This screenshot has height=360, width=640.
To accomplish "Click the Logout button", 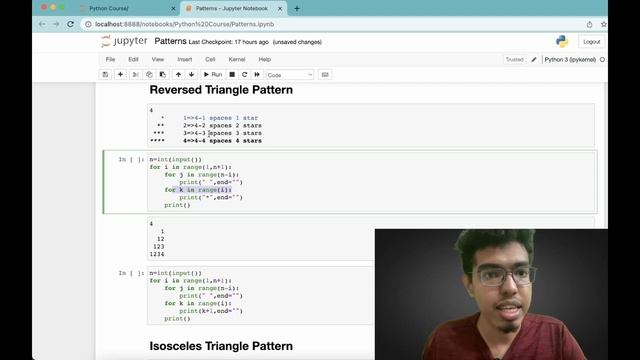I will coord(591,42).
